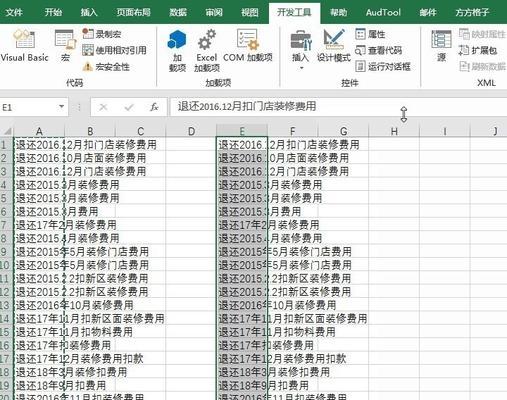Click 刷新数据 in XML group
507x400 pixels.
click(482, 66)
